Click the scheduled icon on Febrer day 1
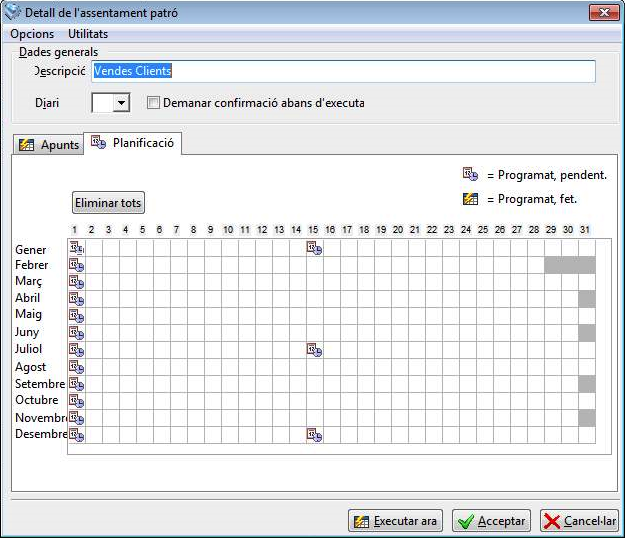This screenshot has width=625, height=538. click(77, 265)
